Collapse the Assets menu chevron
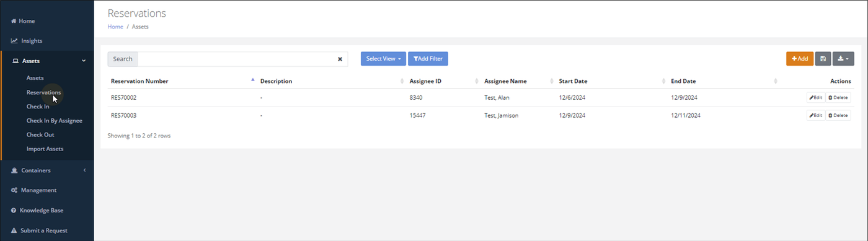868x241 pixels. tap(84, 61)
